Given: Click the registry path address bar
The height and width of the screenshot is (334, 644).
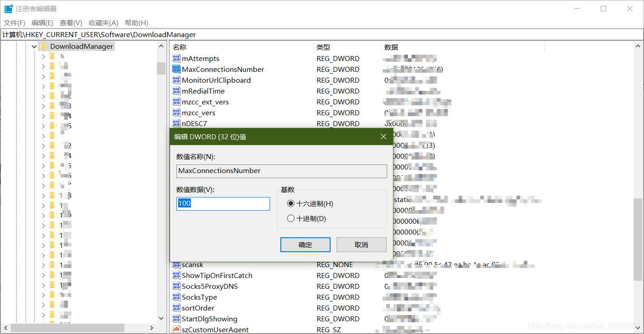Looking at the screenshot, I should [322, 34].
